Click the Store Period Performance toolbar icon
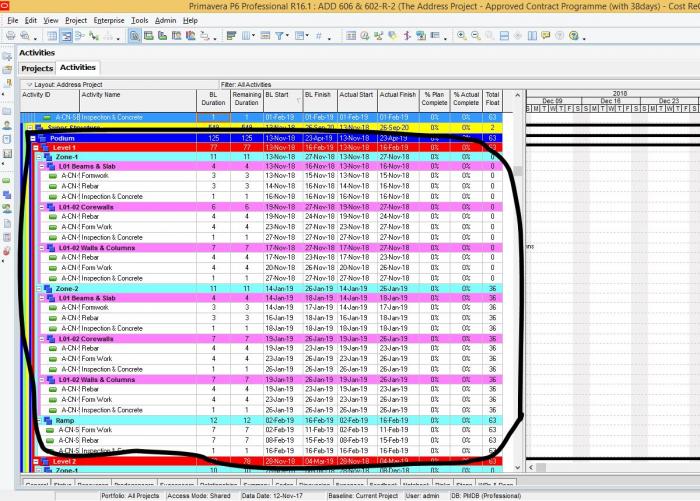The height and width of the screenshot is (501, 700). (421, 36)
